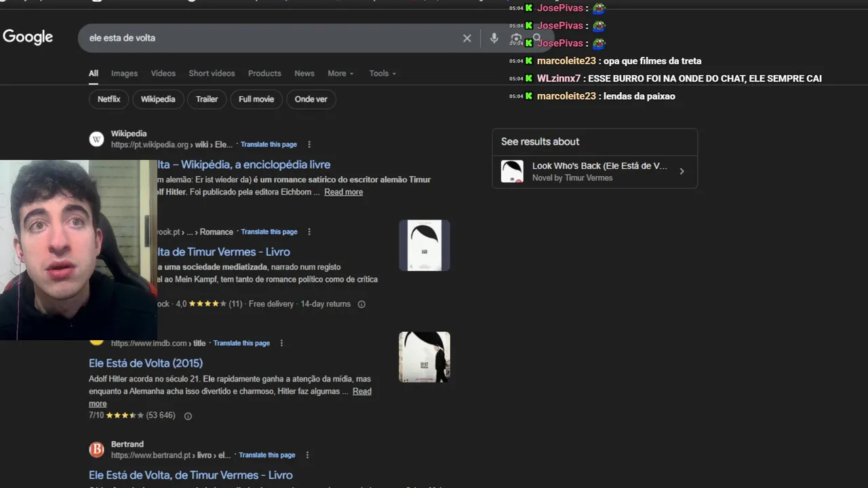Select the Netflix filter chip
Screen dimensions: 868x488
click(108, 99)
